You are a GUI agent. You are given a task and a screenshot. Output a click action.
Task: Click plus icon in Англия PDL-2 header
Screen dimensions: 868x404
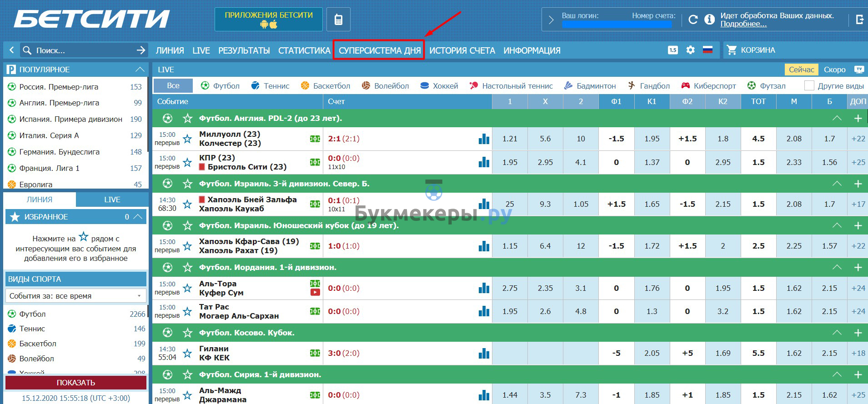pyautogui.click(x=858, y=118)
